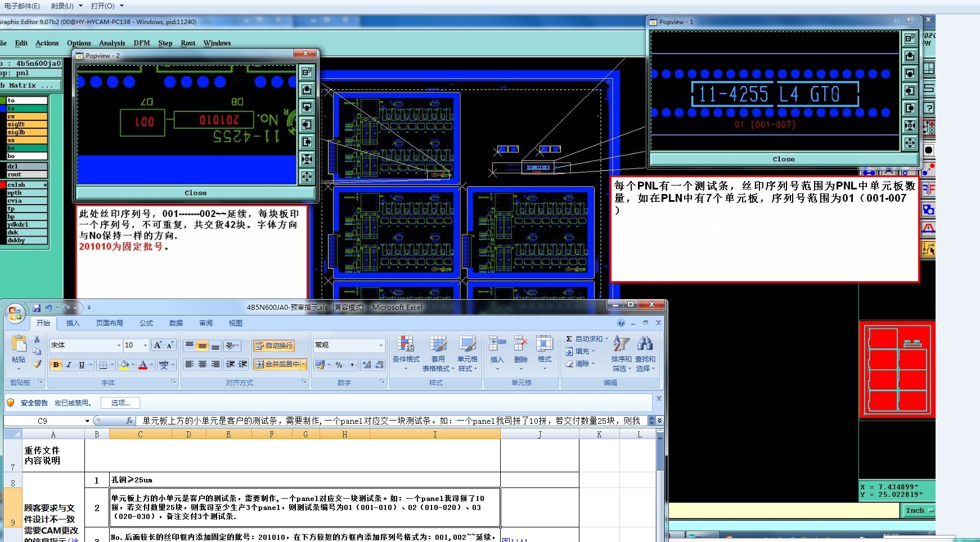Open the Borders dropdown arrow

click(112, 365)
